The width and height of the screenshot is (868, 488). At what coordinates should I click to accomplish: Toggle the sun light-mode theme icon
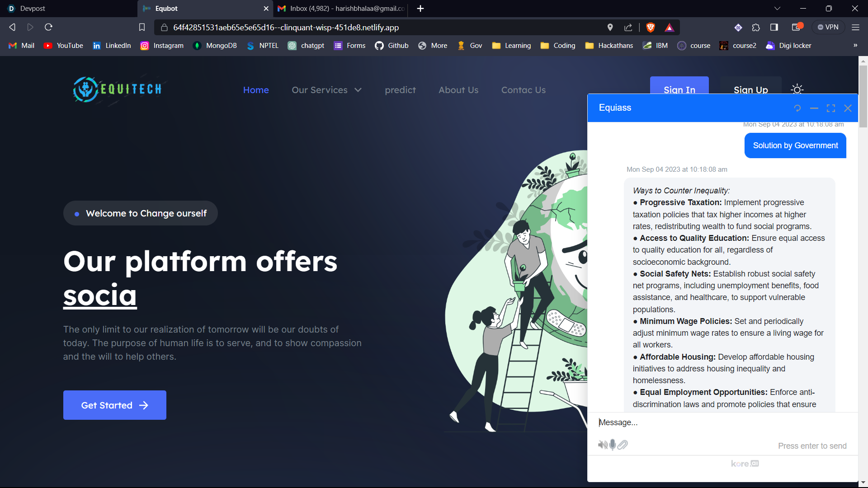(x=797, y=89)
